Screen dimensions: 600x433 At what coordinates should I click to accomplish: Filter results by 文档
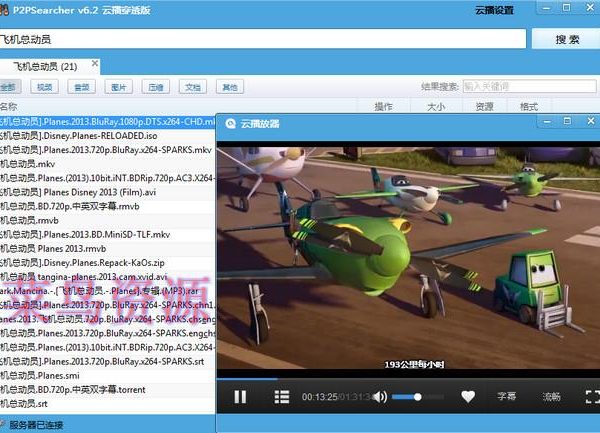pos(193,87)
